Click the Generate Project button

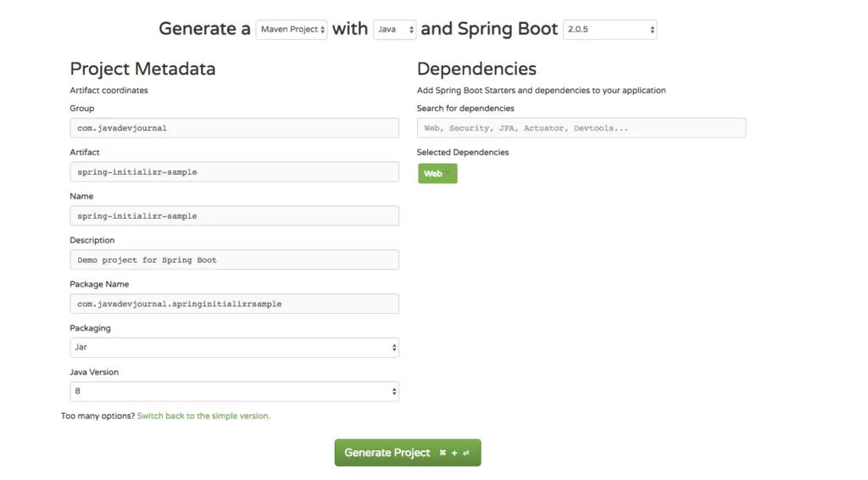[x=408, y=453]
